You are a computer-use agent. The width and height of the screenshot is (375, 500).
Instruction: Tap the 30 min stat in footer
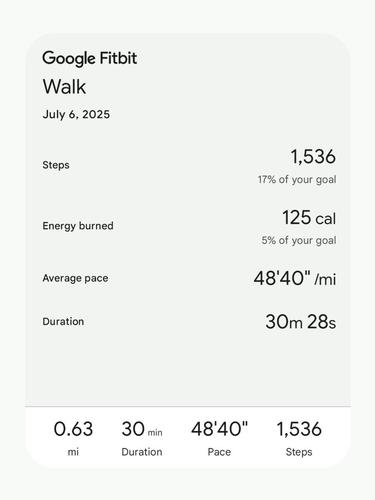tap(142, 429)
